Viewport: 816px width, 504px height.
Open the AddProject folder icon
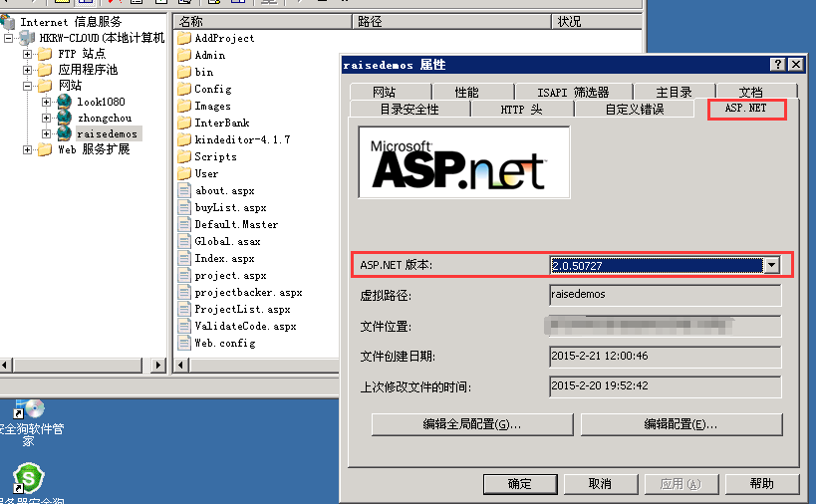(184, 38)
